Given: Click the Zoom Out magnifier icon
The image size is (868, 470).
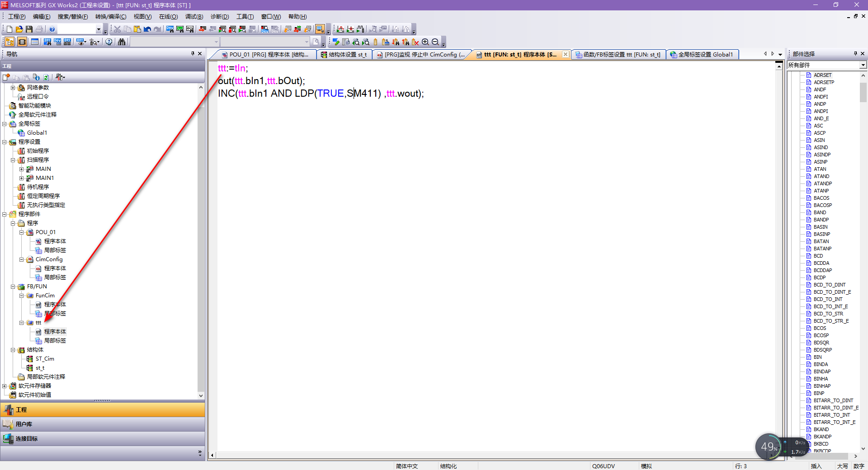Looking at the screenshot, I should [x=435, y=42].
